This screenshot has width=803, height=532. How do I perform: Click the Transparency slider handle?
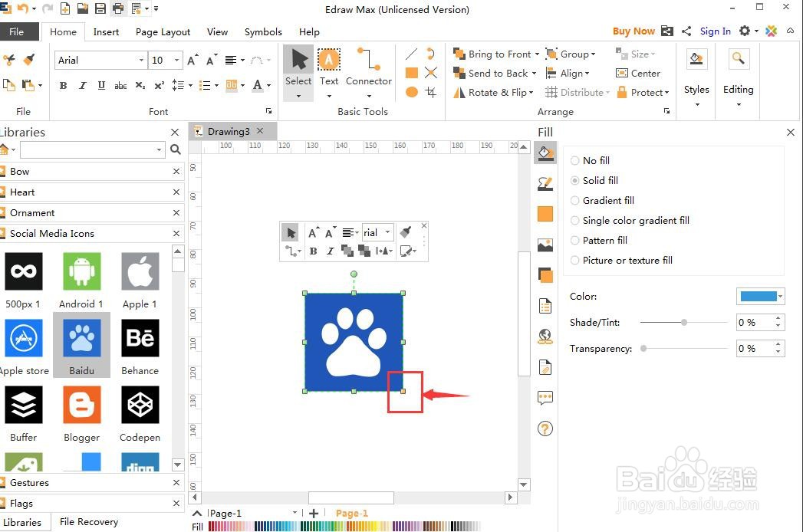pyautogui.click(x=643, y=349)
